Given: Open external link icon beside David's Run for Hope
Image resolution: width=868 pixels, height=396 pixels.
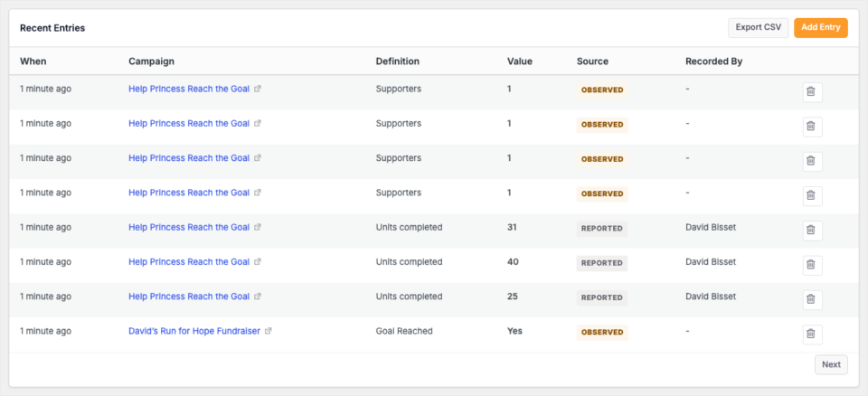Looking at the screenshot, I should pos(268,331).
